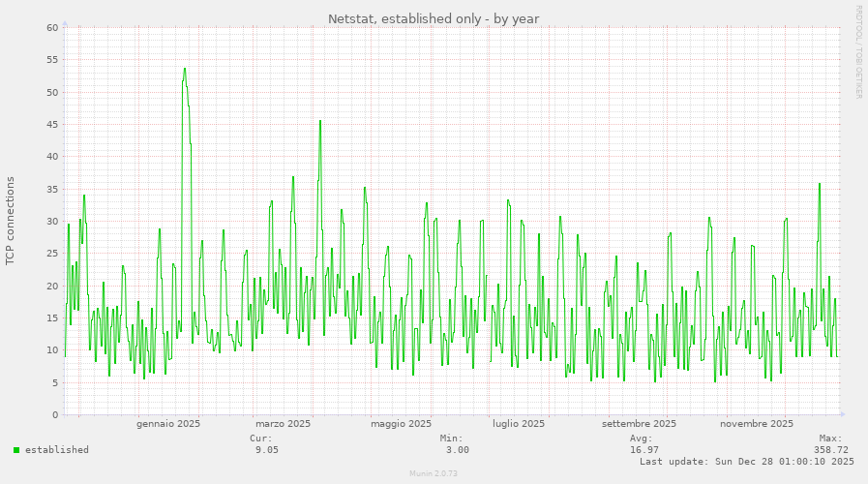Click the y-axis value 55
The height and width of the screenshot is (484, 868).
point(52,60)
